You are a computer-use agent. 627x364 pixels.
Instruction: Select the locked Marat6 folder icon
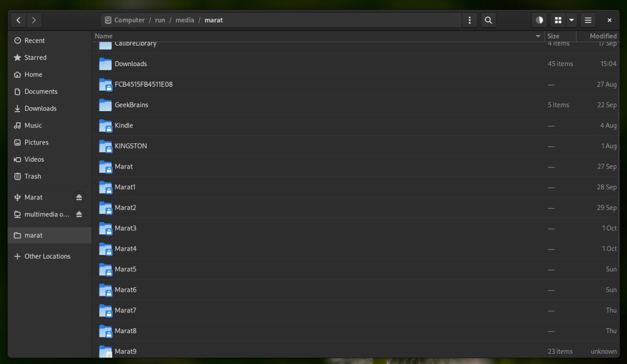point(105,291)
